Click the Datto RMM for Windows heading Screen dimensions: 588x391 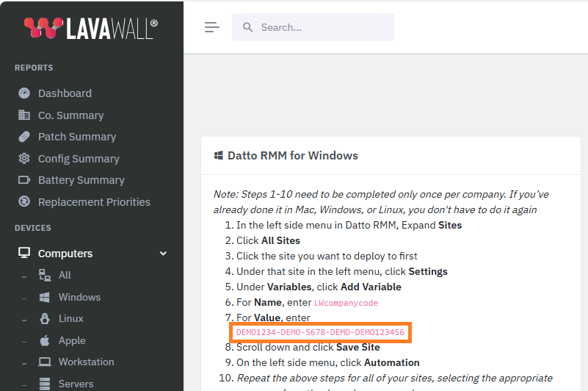pyautogui.click(x=293, y=156)
